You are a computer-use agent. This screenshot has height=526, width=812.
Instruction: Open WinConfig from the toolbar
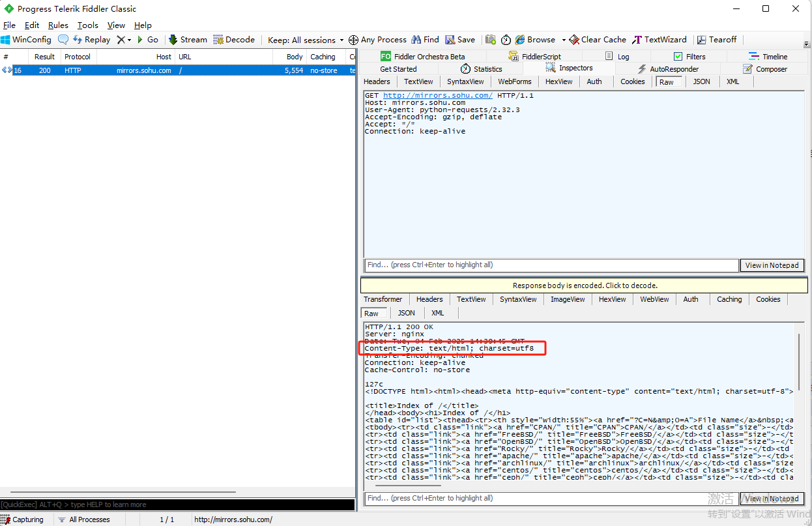pyautogui.click(x=26, y=40)
